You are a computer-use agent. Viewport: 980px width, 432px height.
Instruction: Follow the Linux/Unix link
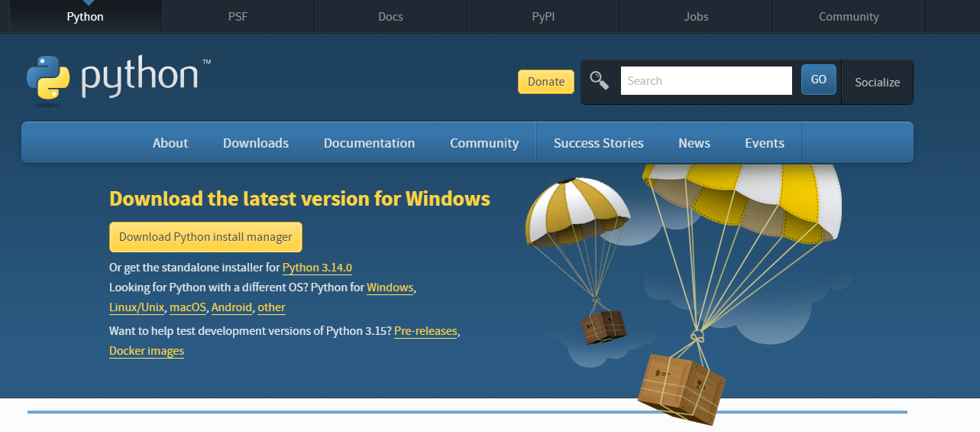click(137, 307)
